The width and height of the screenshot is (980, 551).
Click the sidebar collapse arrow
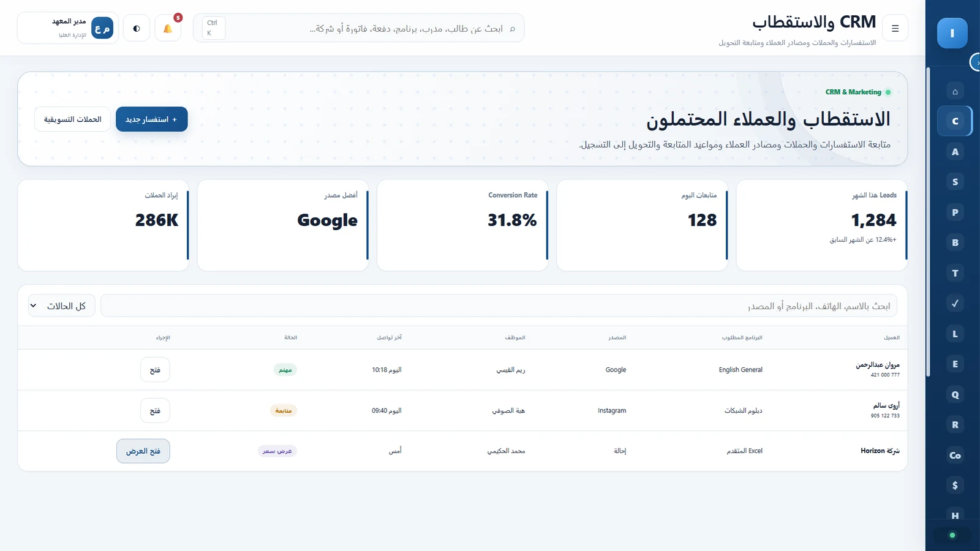pyautogui.click(x=976, y=62)
